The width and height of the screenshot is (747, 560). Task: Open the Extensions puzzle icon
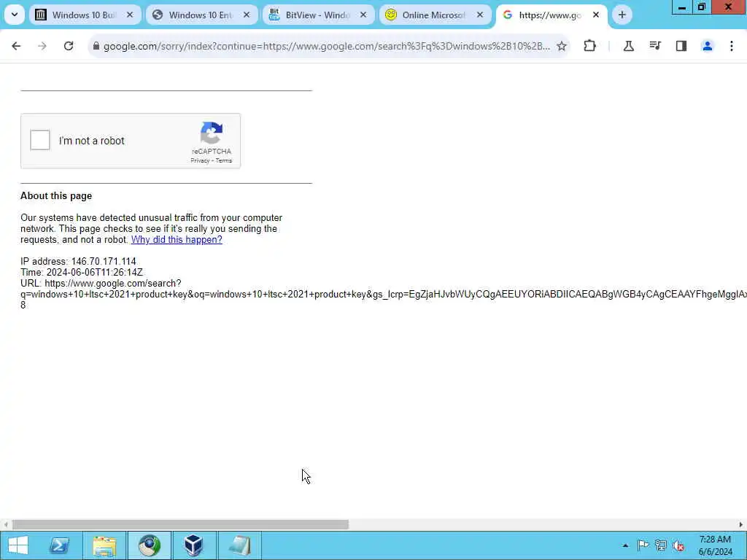pyautogui.click(x=589, y=46)
